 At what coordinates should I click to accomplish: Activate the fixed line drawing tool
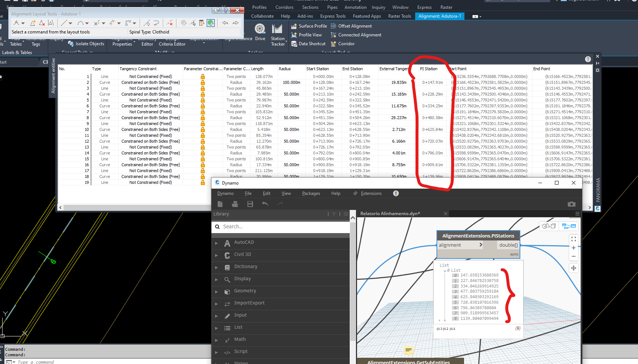click(x=64, y=23)
